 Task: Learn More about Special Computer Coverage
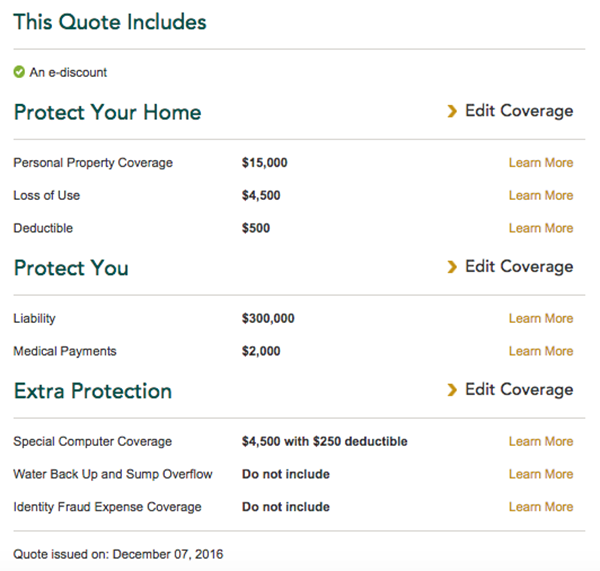[x=541, y=441]
